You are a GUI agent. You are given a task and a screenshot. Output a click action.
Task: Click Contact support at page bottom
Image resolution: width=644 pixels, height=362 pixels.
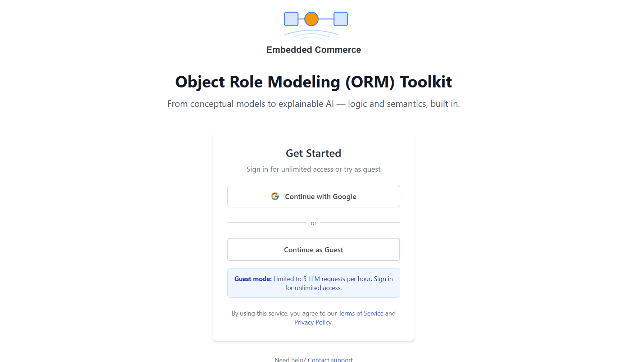click(x=330, y=359)
